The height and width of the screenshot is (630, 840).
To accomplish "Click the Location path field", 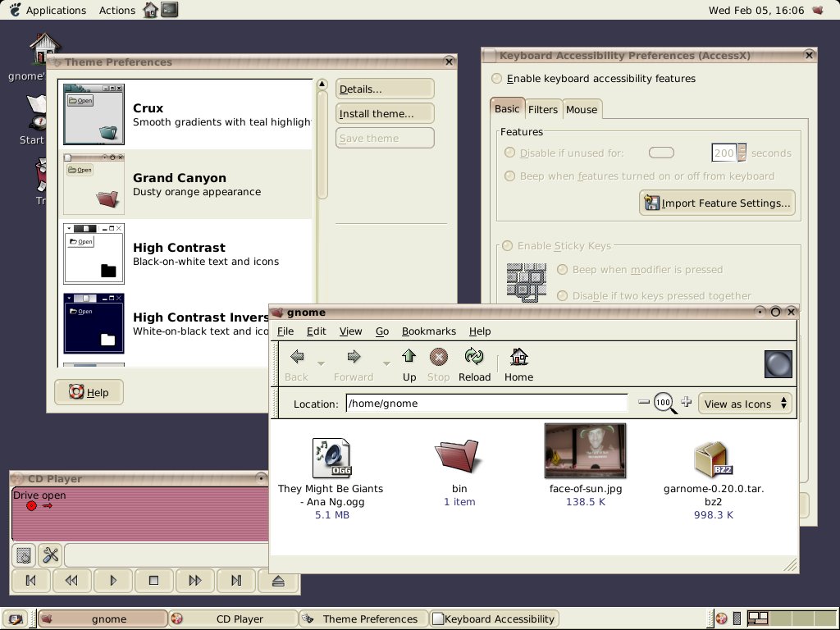I will tap(486, 404).
